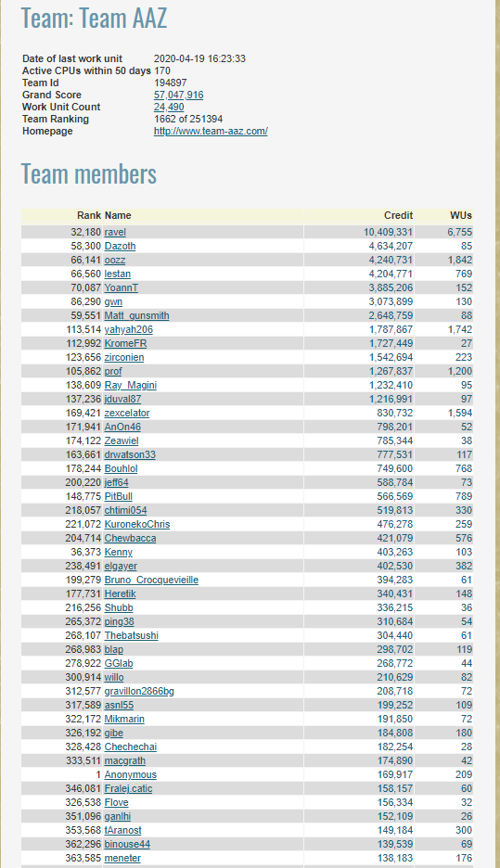The height and width of the screenshot is (868, 500).
Task: Open Shubb's member page
Action: pyautogui.click(x=119, y=607)
